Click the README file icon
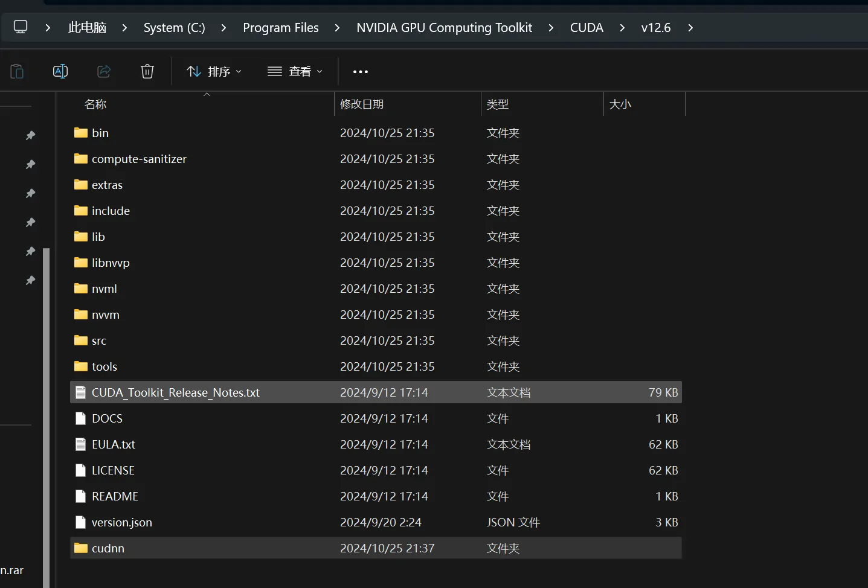The height and width of the screenshot is (588, 868). point(80,496)
